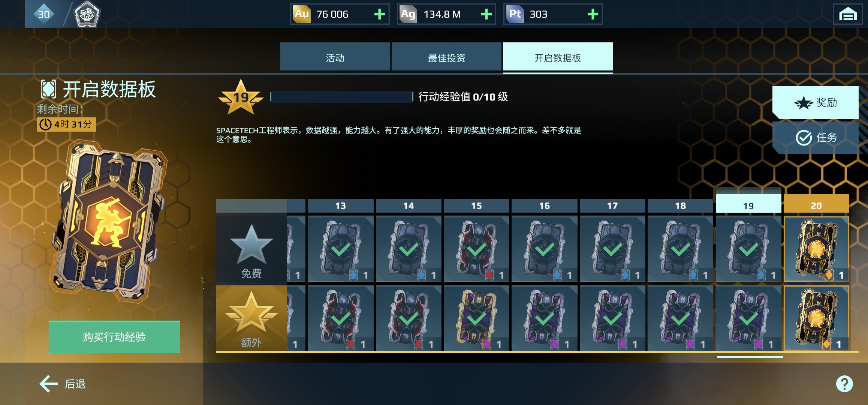Open the question mark help icon
The height and width of the screenshot is (405, 868).
[844, 384]
